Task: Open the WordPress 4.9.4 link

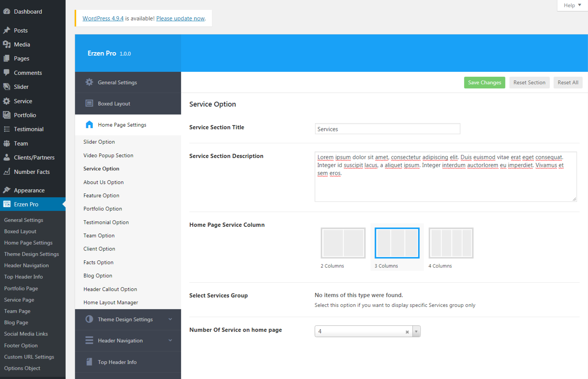Action: pos(103,18)
